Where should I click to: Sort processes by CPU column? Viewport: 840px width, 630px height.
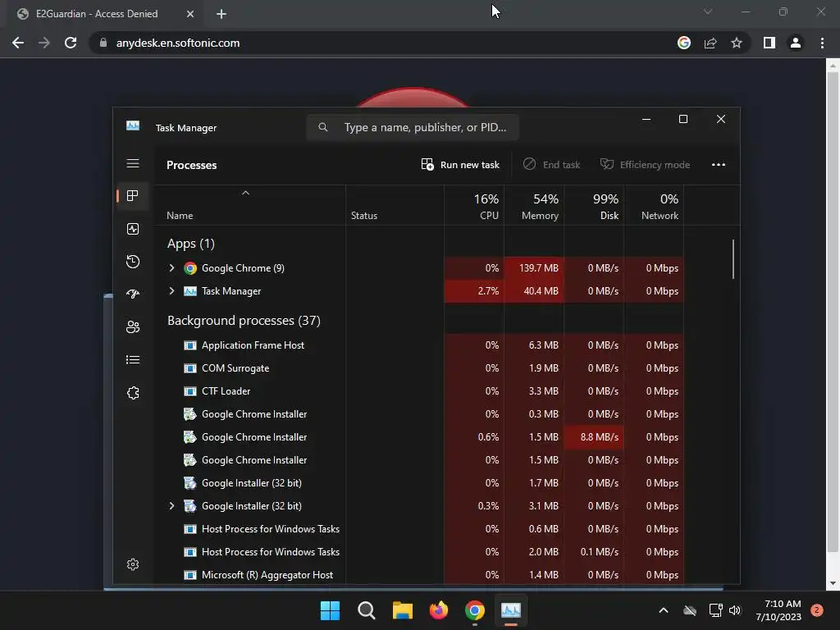click(474, 206)
